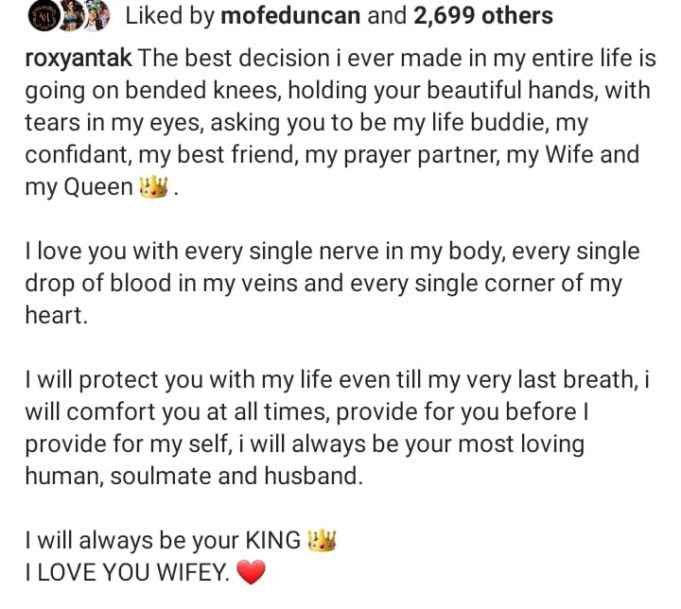This screenshot has height=609, width=681.
Task: Click the word 'husband.' in the caption
Action: pyautogui.click(x=313, y=476)
